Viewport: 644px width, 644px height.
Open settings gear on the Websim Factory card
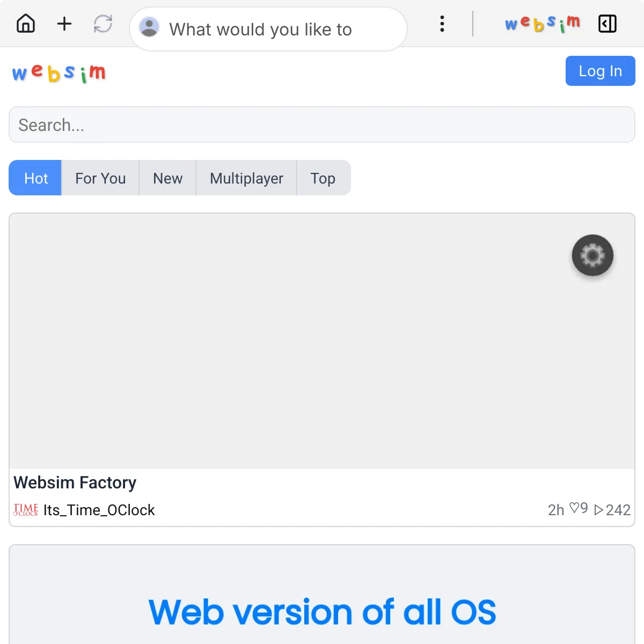coord(592,256)
